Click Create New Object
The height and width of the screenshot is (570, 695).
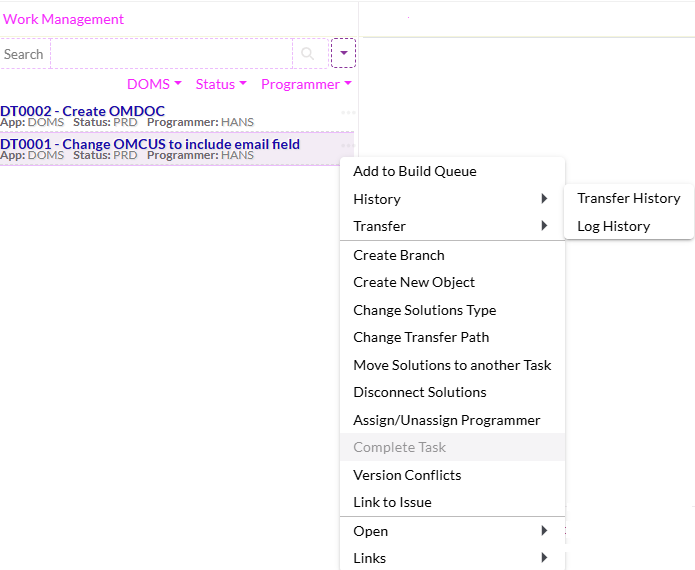[x=414, y=282]
